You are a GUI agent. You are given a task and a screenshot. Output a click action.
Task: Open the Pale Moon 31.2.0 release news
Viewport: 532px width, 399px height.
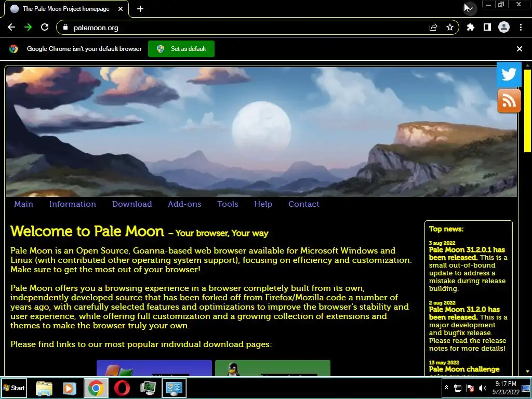pos(464,313)
